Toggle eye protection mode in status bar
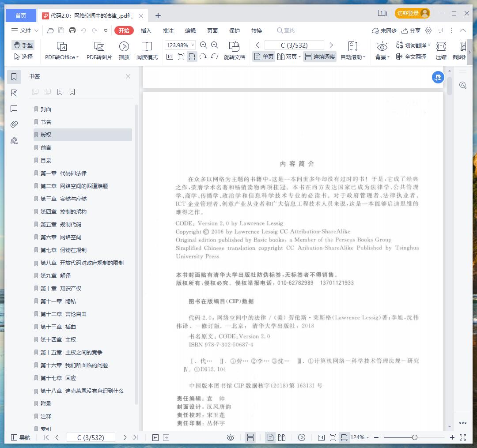The width and height of the screenshot is (477, 448). 231,437
